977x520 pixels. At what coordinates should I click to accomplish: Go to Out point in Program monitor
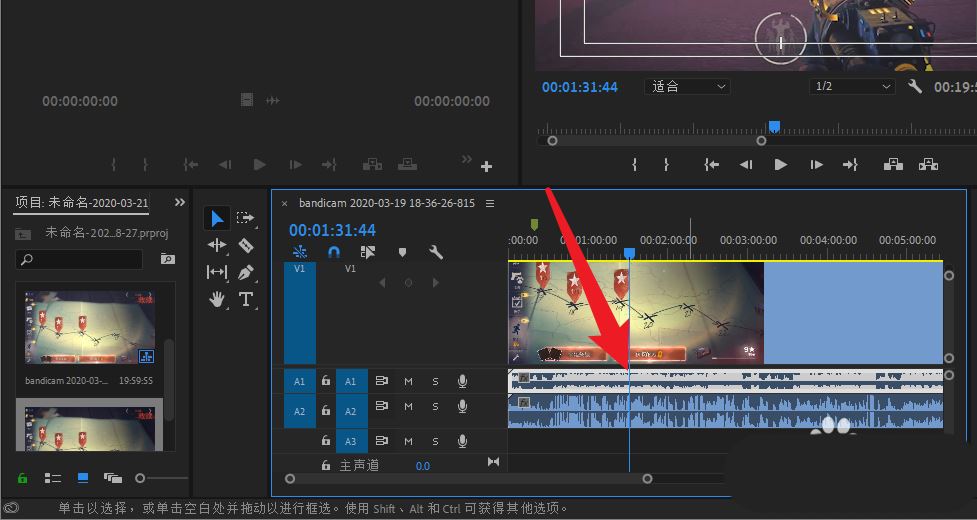click(850, 164)
